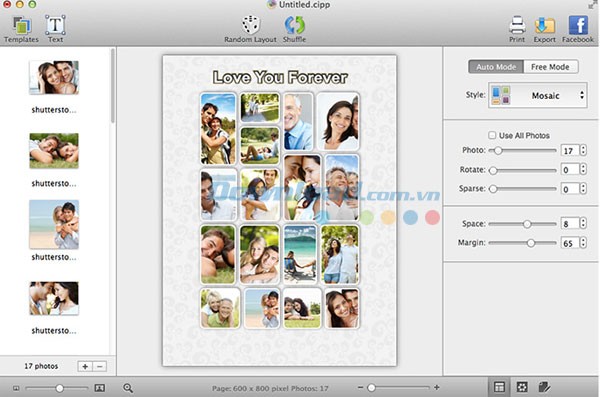The height and width of the screenshot is (397, 600).
Task: Select collage photo of older man in tie
Action: pos(298,122)
